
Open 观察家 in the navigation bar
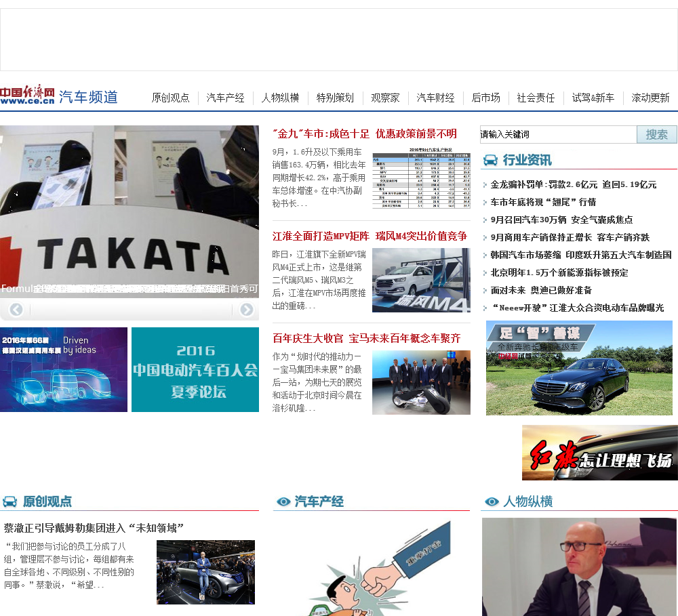385,98
